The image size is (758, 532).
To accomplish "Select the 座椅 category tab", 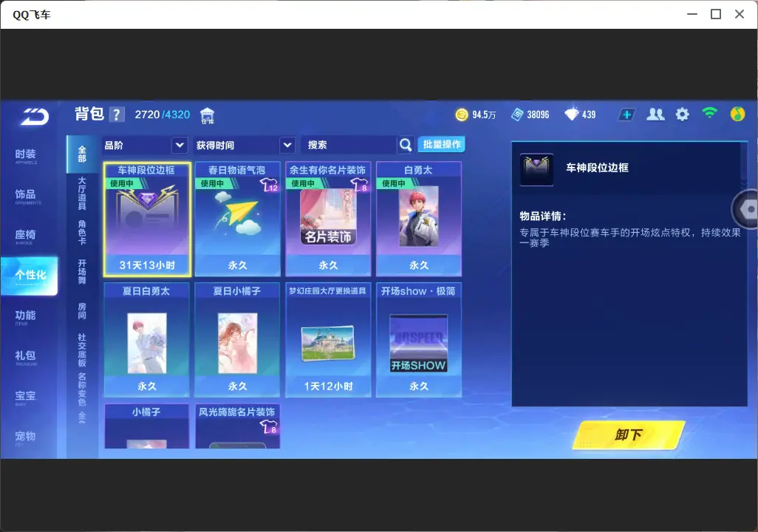I will [26, 236].
